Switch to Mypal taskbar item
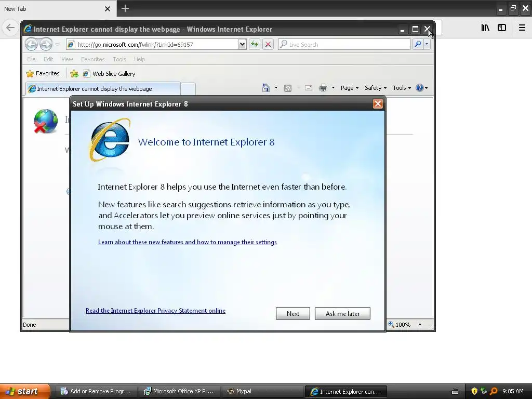The width and height of the screenshot is (532, 399). tap(263, 391)
